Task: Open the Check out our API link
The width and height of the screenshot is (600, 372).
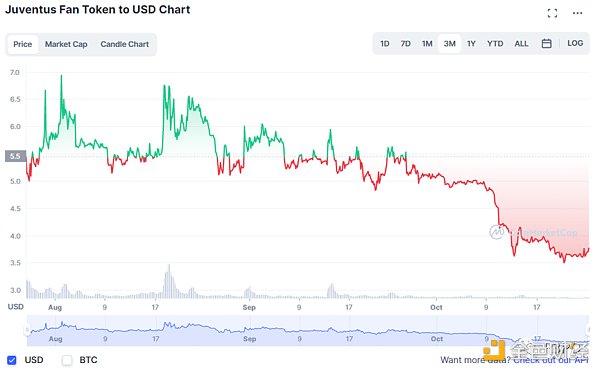Action: click(x=551, y=360)
